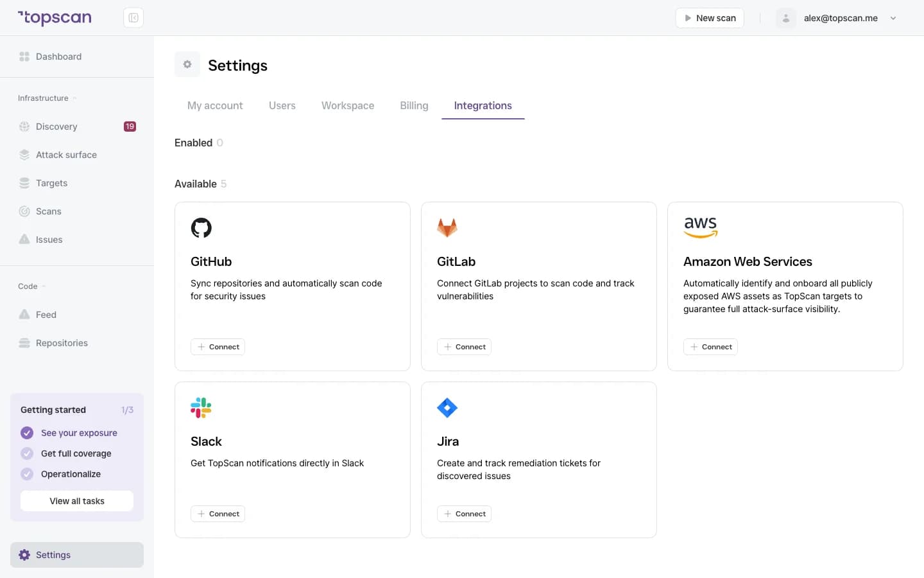Click the Feed icon in sidebar
Image resolution: width=924 pixels, height=578 pixels.
click(x=24, y=315)
